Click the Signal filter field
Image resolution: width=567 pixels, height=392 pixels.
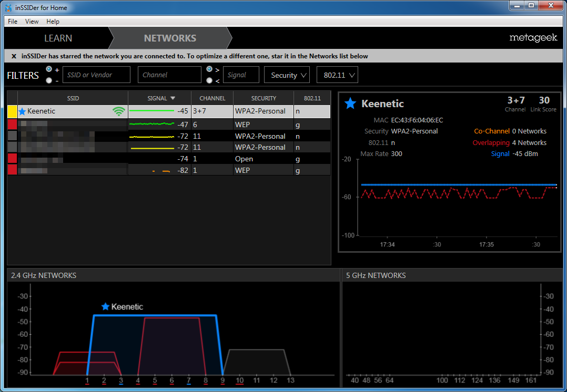coord(241,75)
